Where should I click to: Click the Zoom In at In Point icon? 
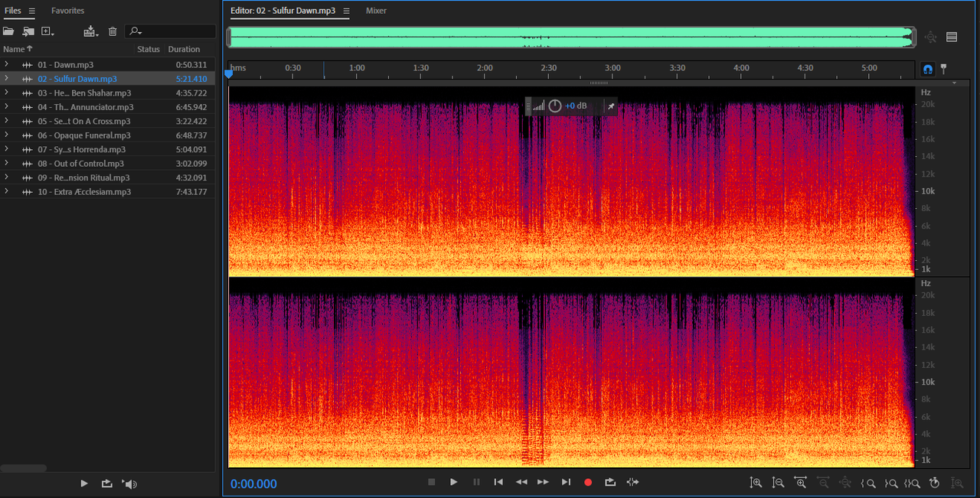[868, 483]
